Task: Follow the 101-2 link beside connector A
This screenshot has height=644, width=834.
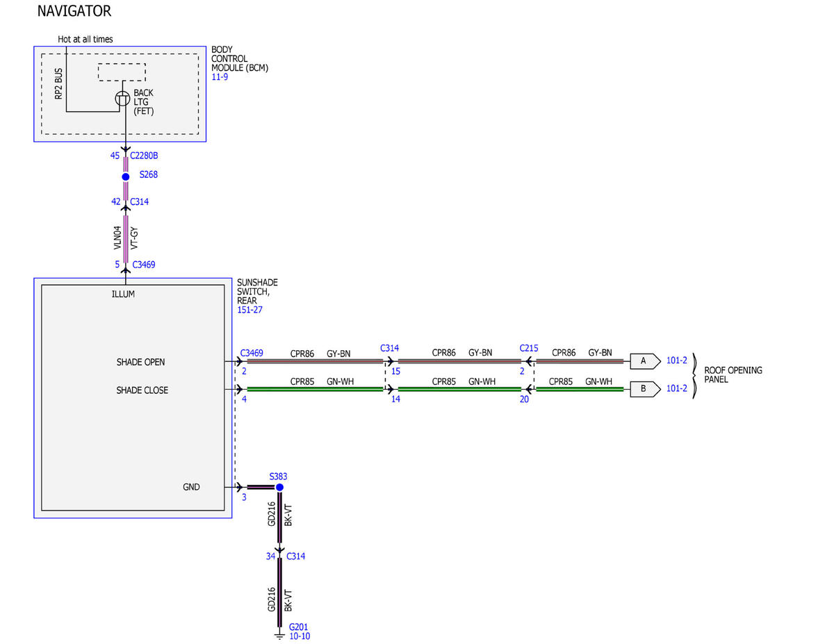Action: (676, 361)
